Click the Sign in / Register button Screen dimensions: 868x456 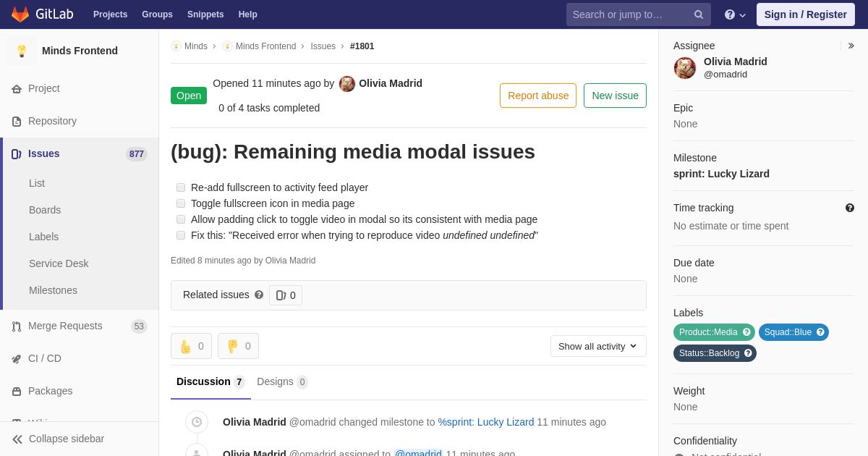(805, 14)
